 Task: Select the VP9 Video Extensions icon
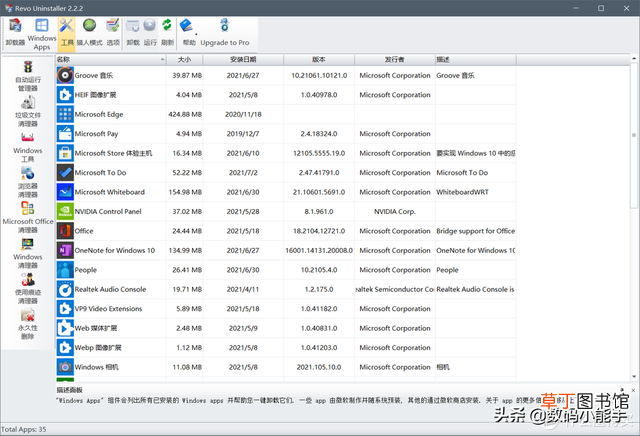click(x=65, y=309)
